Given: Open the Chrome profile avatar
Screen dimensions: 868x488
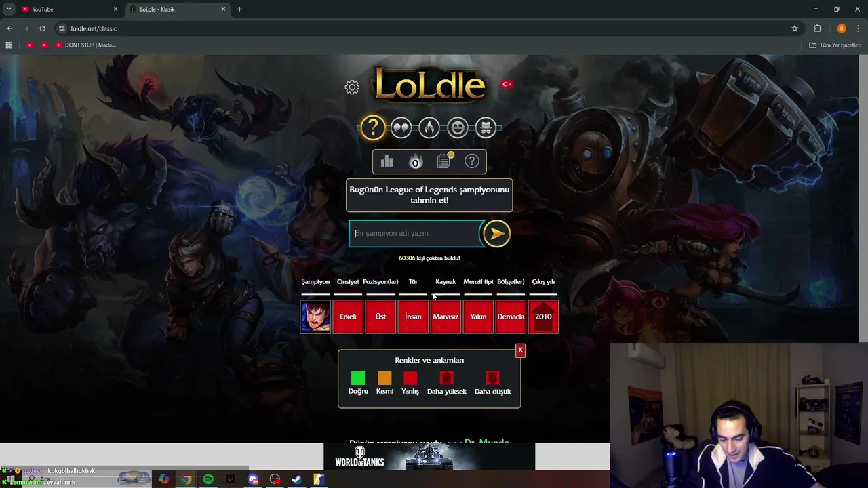Looking at the screenshot, I should [842, 28].
